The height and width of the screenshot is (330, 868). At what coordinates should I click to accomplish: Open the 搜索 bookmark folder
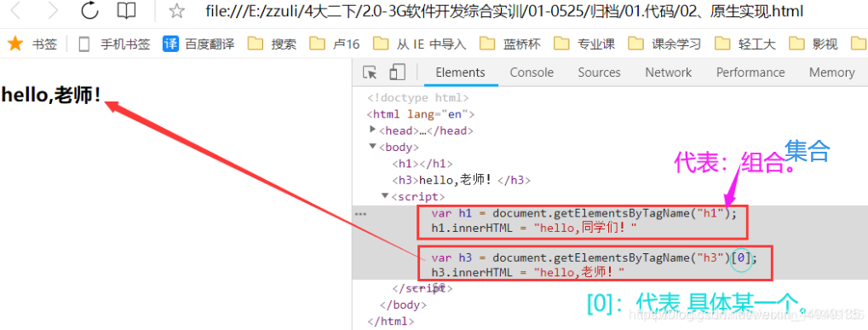pos(273,44)
